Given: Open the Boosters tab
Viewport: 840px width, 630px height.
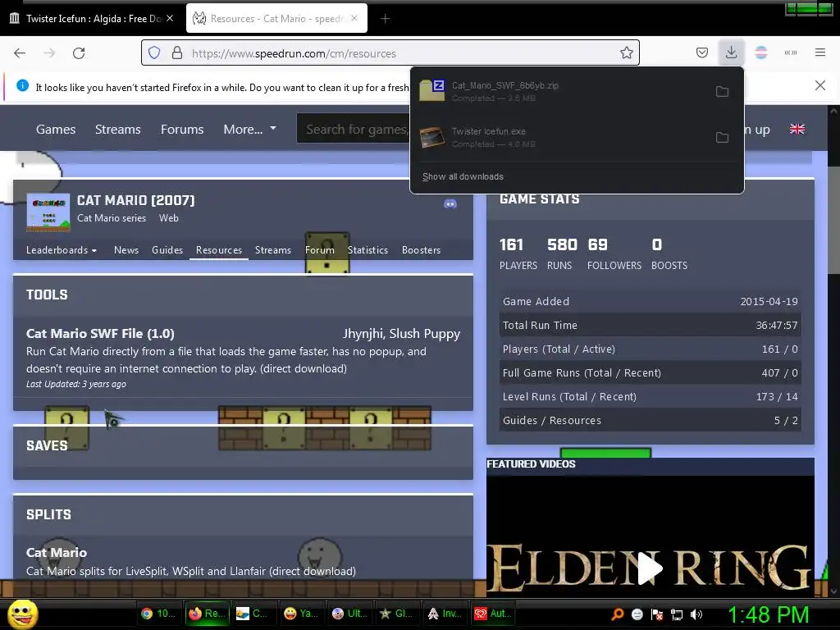Looking at the screenshot, I should coord(421,250).
